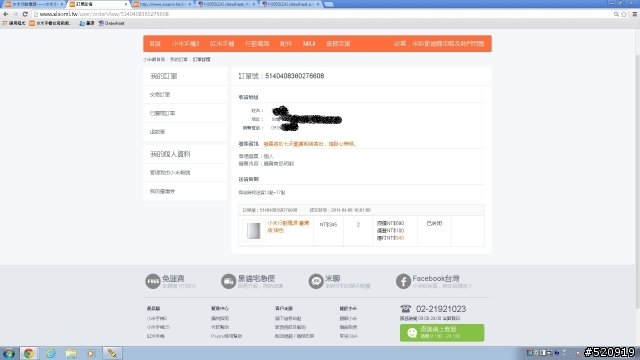
Task: Open the Q&A footer link
Action: pos(349,336)
